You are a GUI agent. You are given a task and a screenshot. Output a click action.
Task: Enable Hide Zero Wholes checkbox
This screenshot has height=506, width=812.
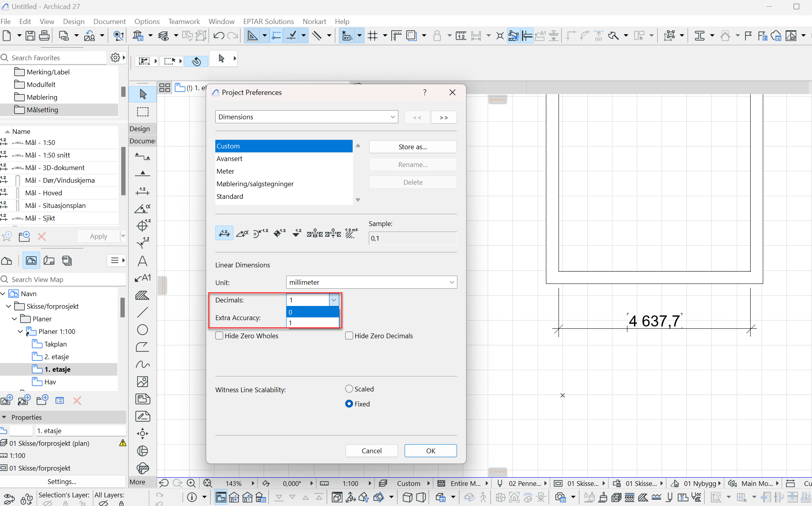tap(219, 336)
